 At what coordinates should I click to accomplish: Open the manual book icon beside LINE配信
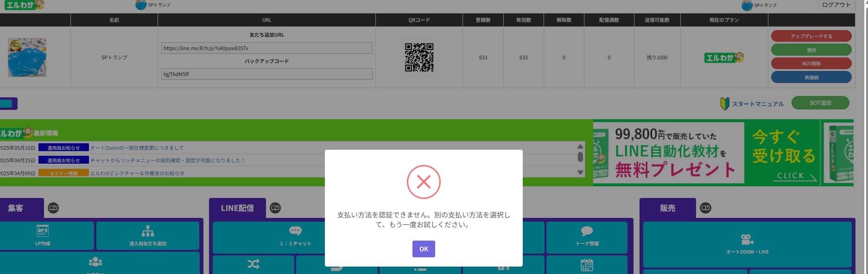tap(275, 208)
